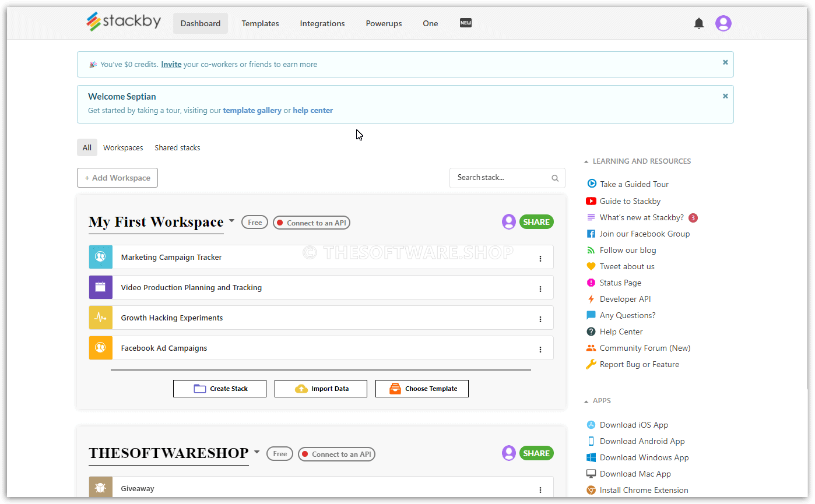Screen dimensions: 815x504
Task: Click Connect to an API in THESOFTWARESHOP
Action: click(x=336, y=454)
